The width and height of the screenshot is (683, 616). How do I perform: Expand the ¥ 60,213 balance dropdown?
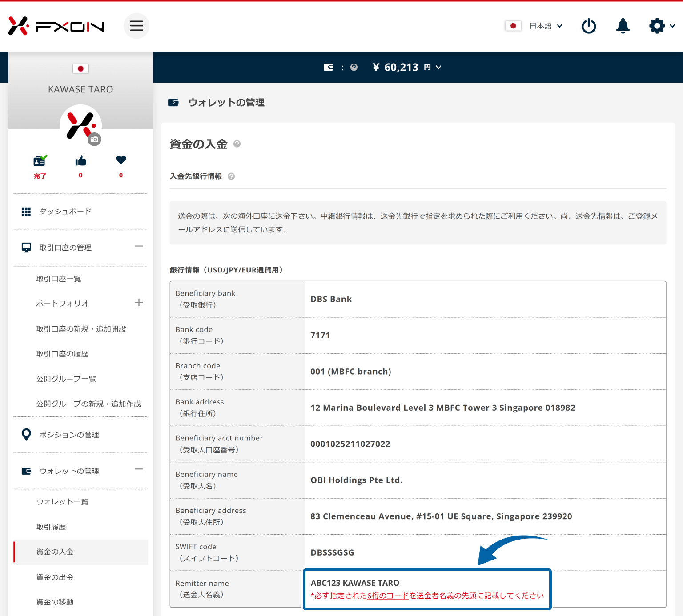(407, 67)
